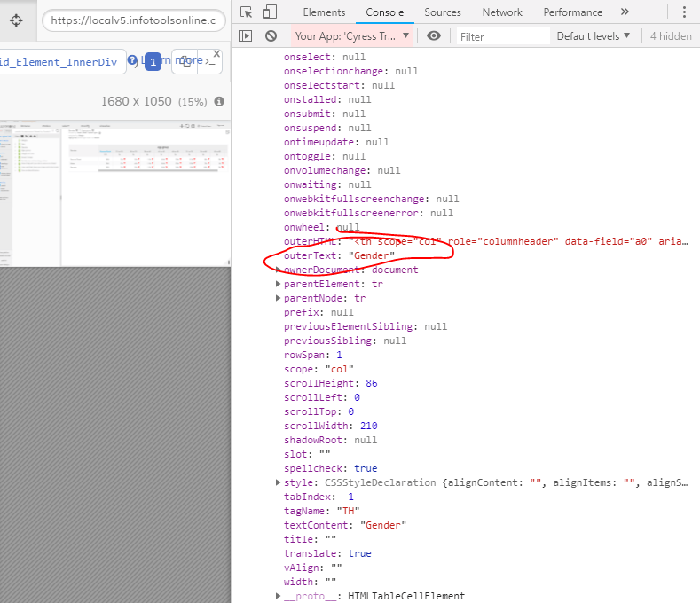
Task: Open the 'Your App' context dropdown
Action: tap(352, 36)
